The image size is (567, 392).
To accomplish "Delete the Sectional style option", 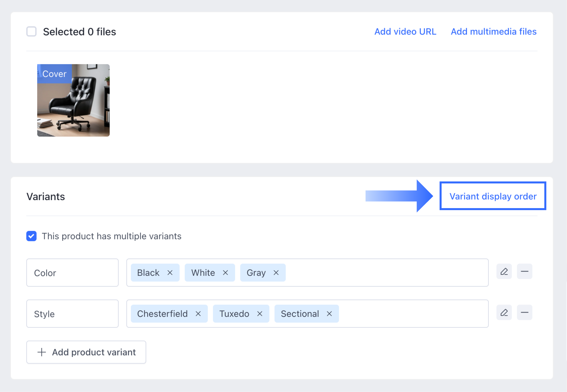I will click(x=329, y=314).
